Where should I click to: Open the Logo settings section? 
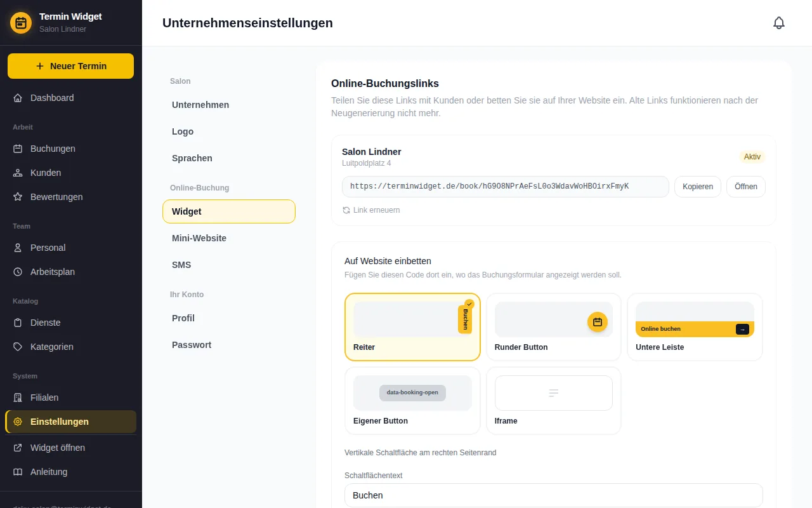[229, 131]
